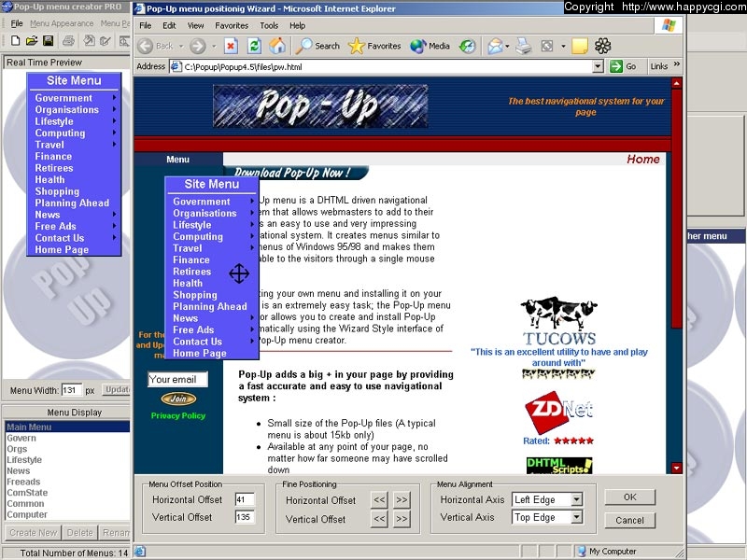
Task: Click the page icon in the address bar
Action: 176,66
